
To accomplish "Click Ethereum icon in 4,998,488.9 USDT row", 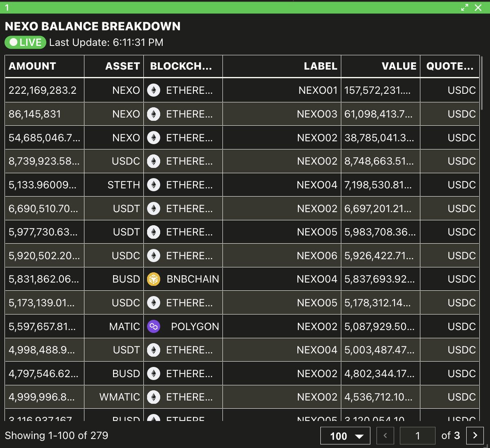I will (154, 350).
